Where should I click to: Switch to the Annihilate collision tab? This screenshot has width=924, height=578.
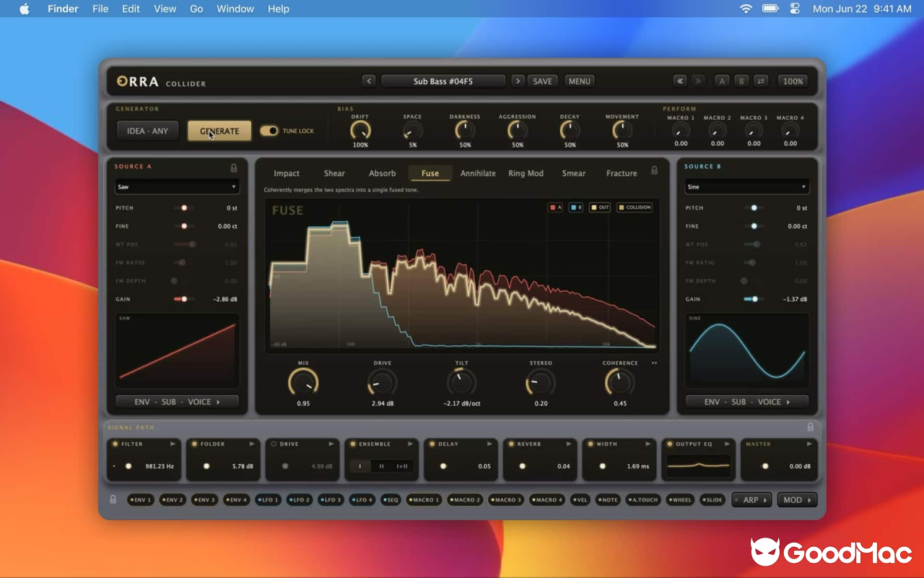pyautogui.click(x=478, y=173)
